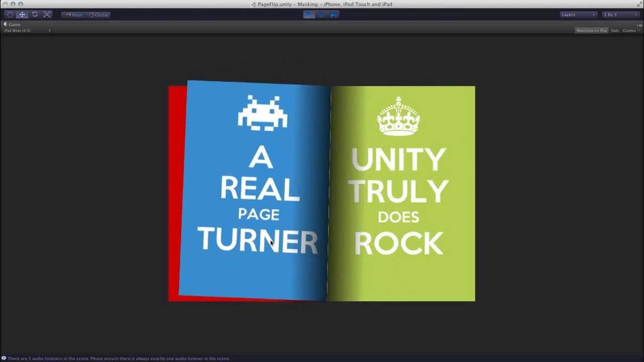Select the Hand tool in toolbar
This screenshot has height=362, width=644.
tap(10, 15)
